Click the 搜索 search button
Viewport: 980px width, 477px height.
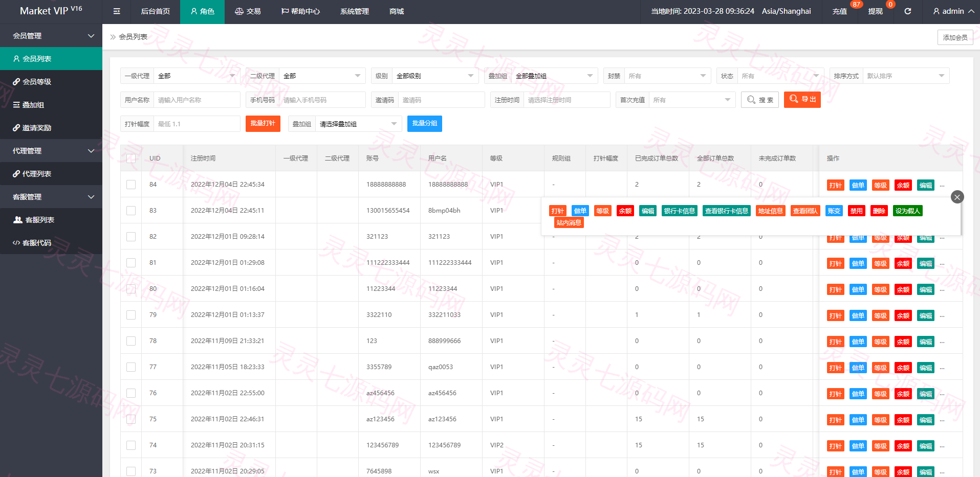760,100
